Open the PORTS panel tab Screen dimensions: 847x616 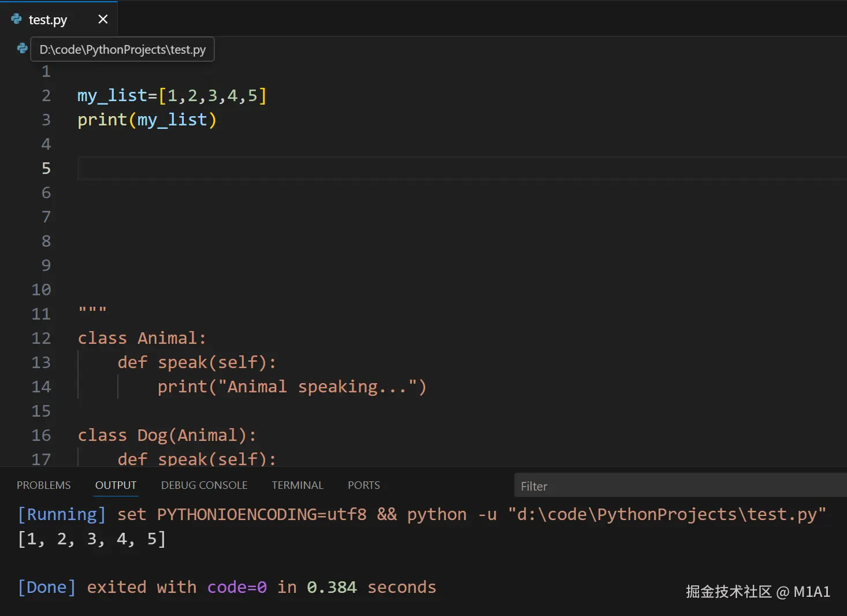pyautogui.click(x=364, y=485)
